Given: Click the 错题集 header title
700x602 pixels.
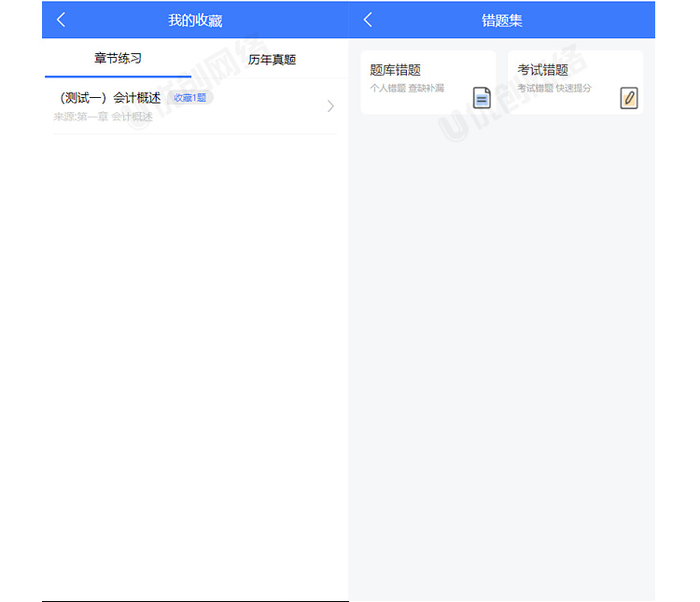Looking at the screenshot, I should coord(502,21).
